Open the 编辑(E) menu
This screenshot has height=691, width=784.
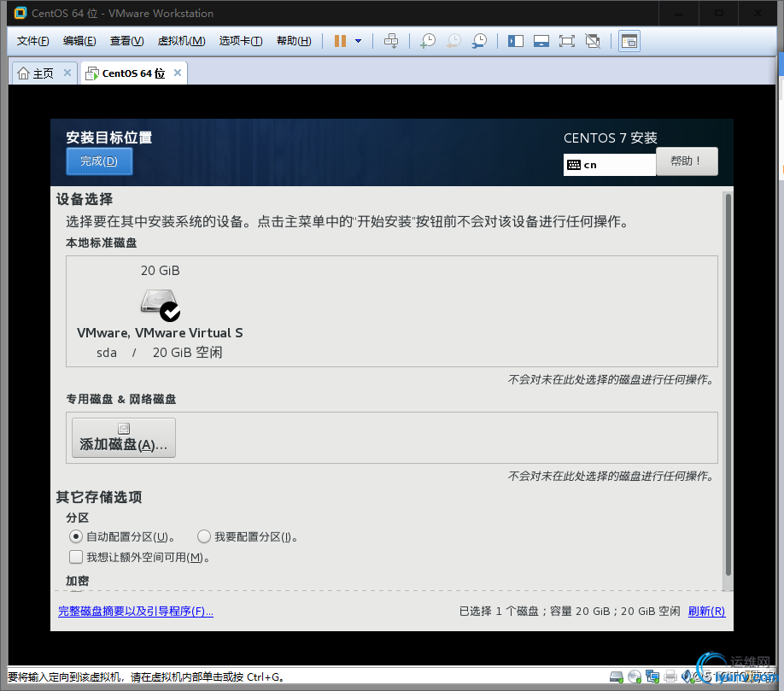click(79, 41)
